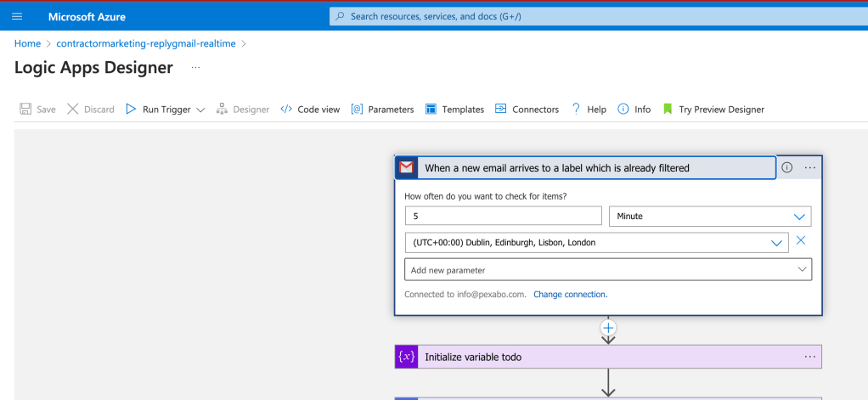Open the Azure portal hamburger menu
The width and height of the screenshot is (868, 400).
[x=17, y=17]
